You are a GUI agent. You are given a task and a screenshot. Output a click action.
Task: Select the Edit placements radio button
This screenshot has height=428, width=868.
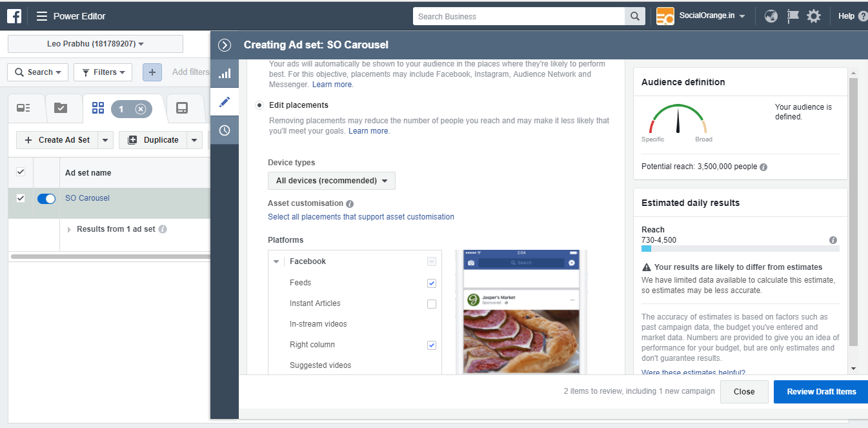point(259,105)
